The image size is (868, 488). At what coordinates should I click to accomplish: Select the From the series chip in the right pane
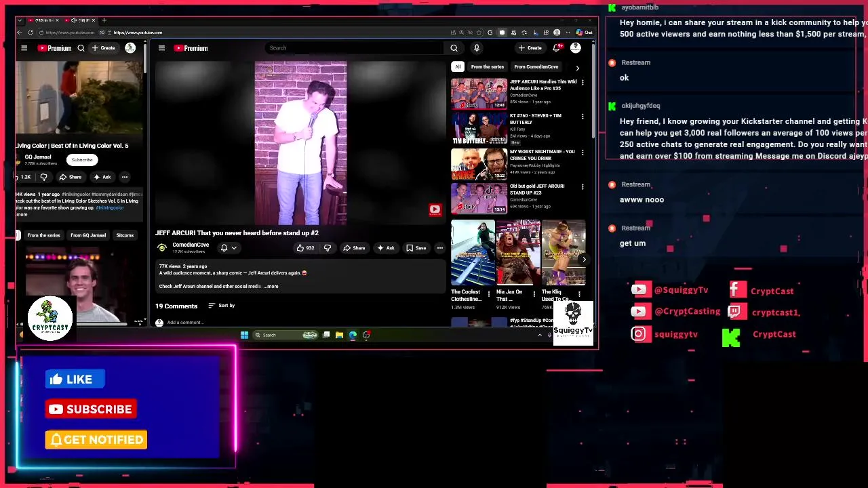coord(488,67)
